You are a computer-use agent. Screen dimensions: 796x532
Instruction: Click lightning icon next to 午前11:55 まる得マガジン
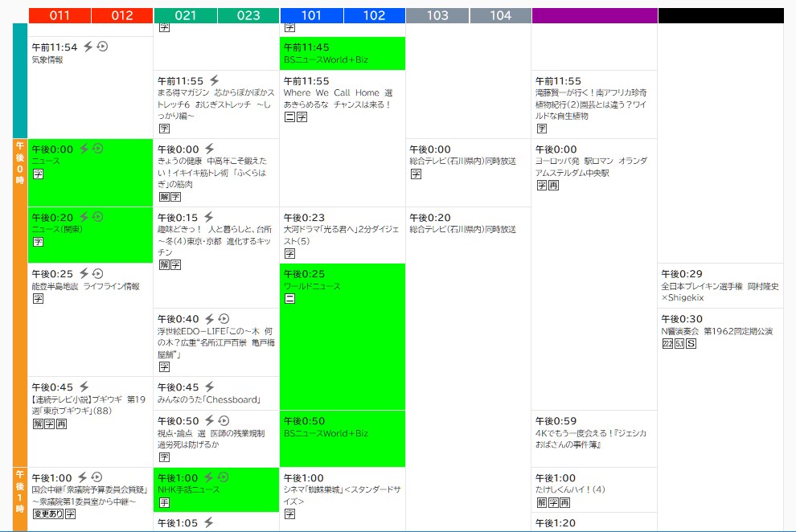click(214, 80)
